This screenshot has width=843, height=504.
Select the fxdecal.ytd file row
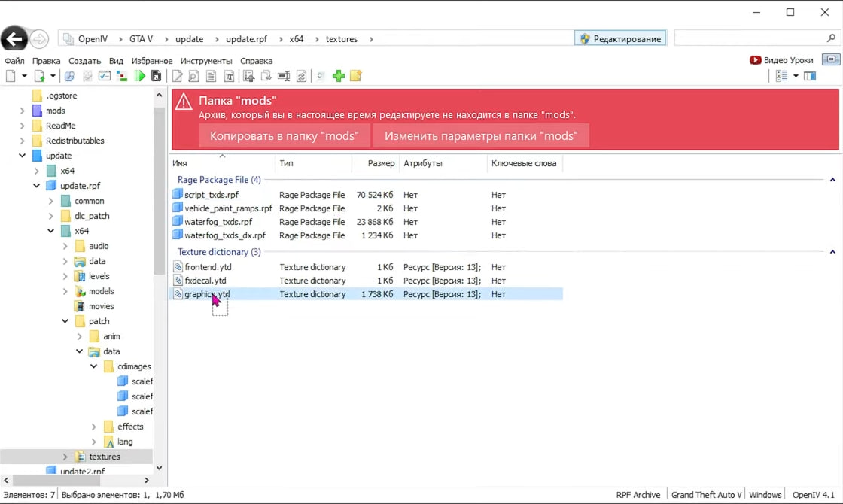coord(367,281)
